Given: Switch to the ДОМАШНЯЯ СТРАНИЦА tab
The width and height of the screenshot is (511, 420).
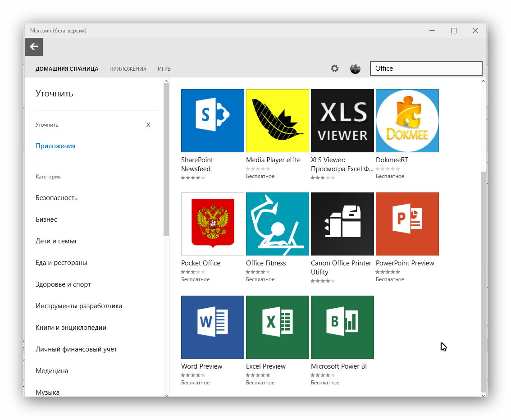Looking at the screenshot, I should point(67,69).
